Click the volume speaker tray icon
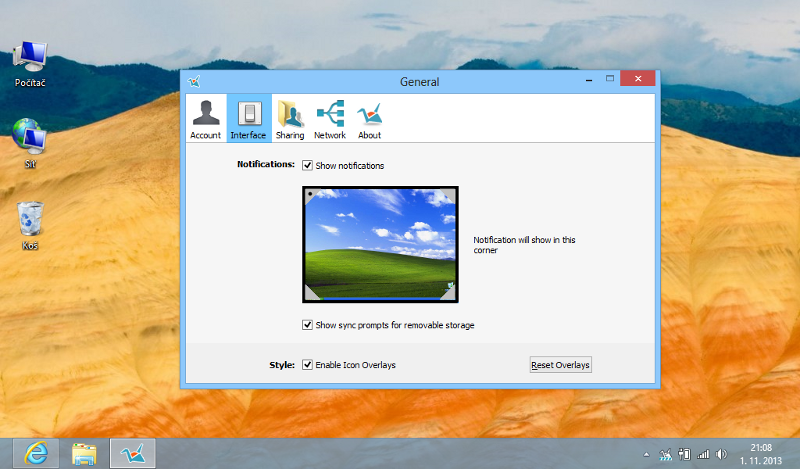This screenshot has height=469, width=800. coord(721,454)
